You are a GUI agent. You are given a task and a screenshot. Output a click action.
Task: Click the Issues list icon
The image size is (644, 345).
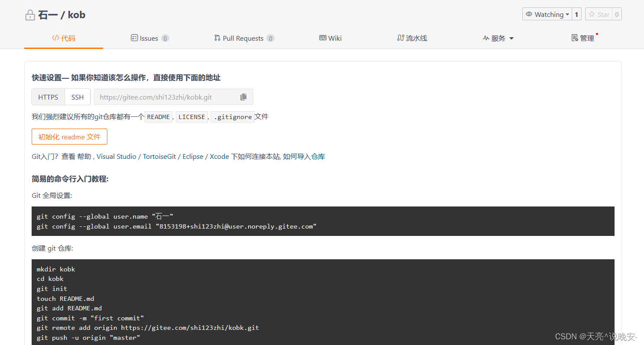point(134,38)
